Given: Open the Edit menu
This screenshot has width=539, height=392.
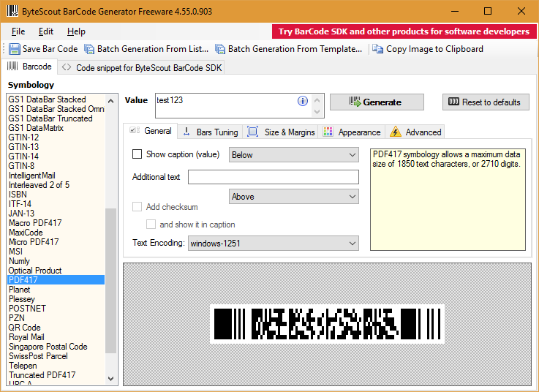Looking at the screenshot, I should [x=46, y=31].
